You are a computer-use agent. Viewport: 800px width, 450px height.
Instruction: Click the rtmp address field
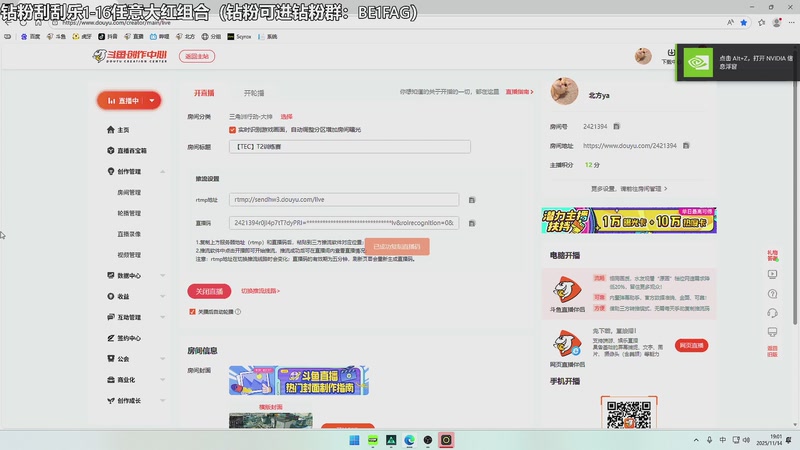click(344, 199)
